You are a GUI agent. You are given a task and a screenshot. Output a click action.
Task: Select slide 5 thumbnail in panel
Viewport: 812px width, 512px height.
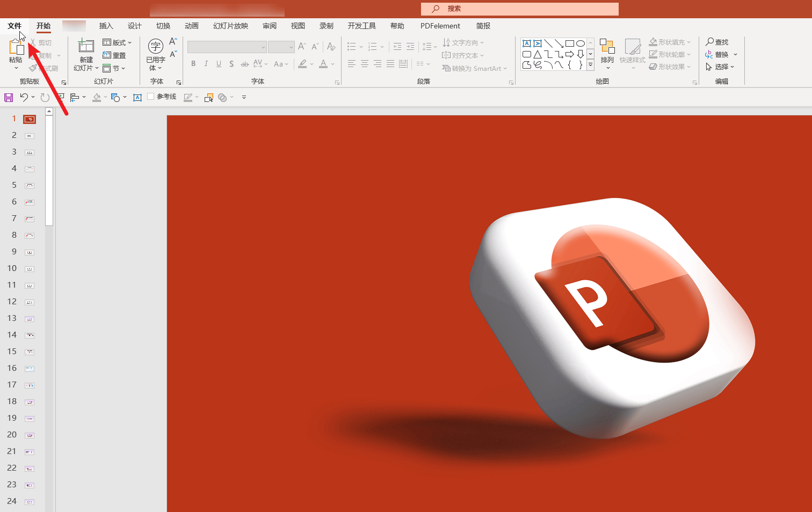(30, 186)
